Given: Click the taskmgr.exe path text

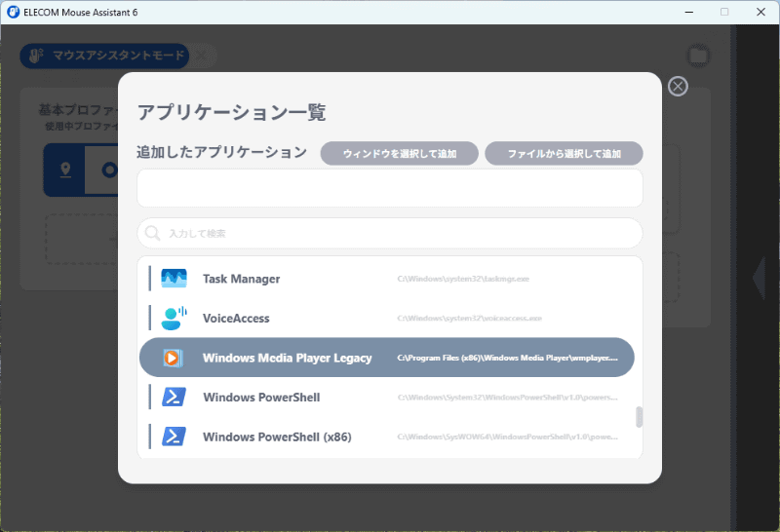Looking at the screenshot, I should pyautogui.click(x=463, y=279).
